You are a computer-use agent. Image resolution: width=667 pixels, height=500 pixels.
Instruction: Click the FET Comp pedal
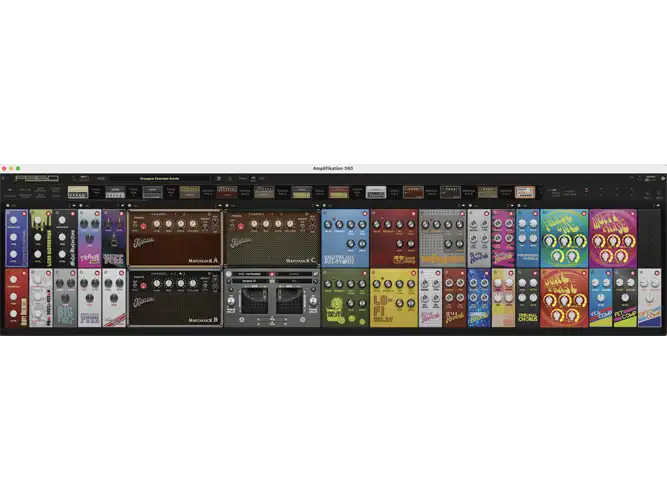point(625,297)
